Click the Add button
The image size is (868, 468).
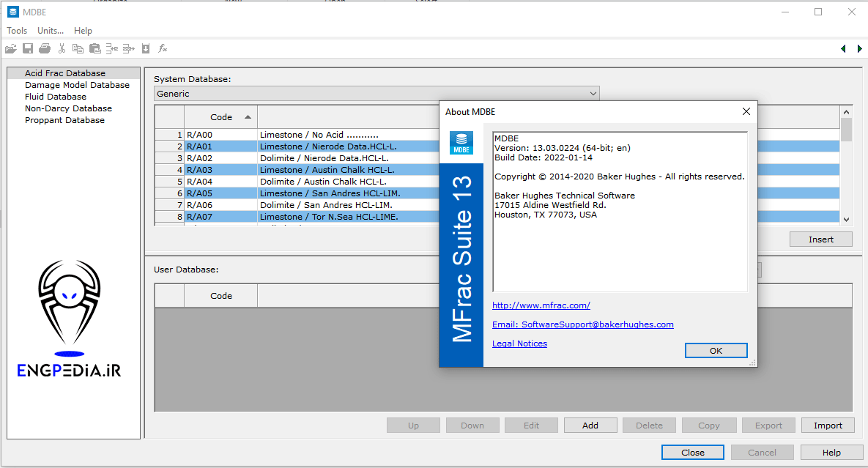point(590,426)
